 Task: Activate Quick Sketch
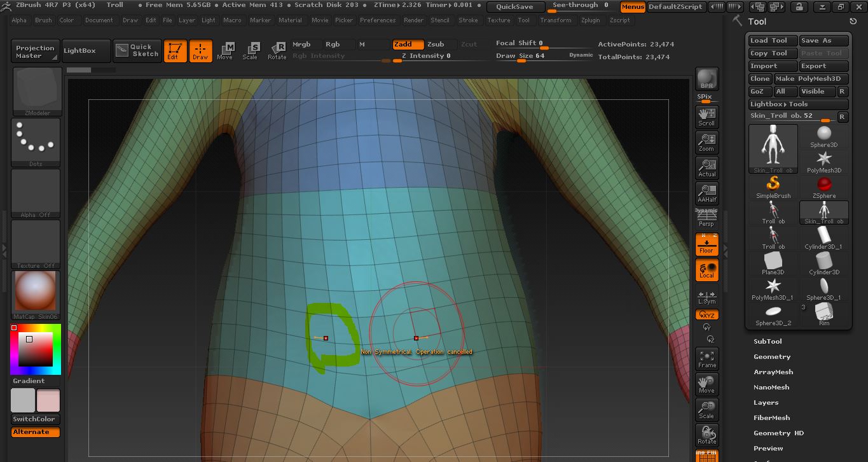pyautogui.click(x=139, y=51)
